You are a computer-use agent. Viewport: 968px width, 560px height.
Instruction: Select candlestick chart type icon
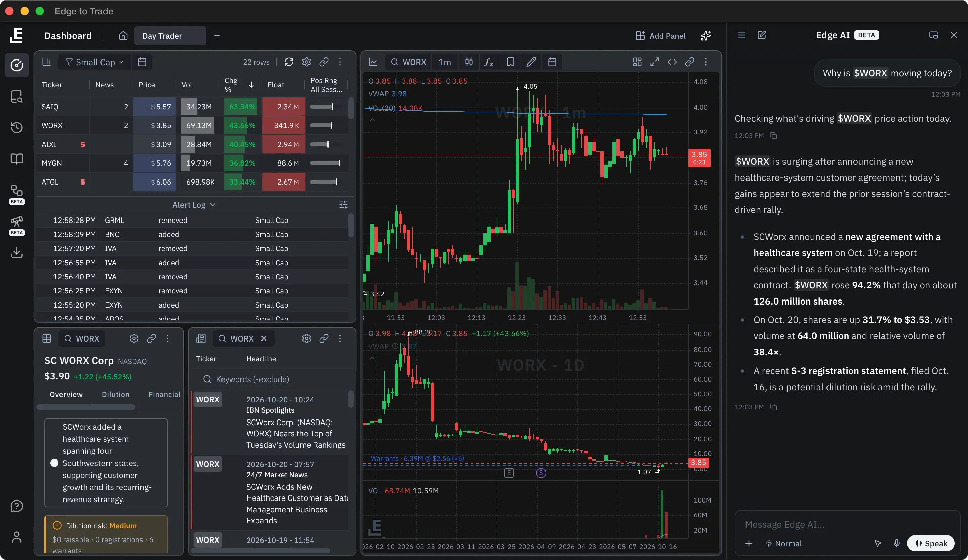469,62
